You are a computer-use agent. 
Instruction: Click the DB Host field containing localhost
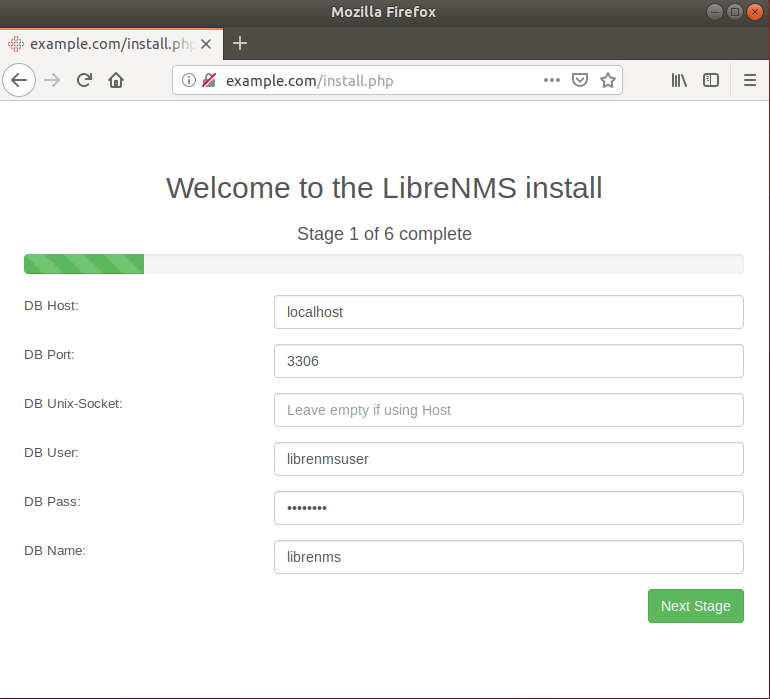point(509,312)
